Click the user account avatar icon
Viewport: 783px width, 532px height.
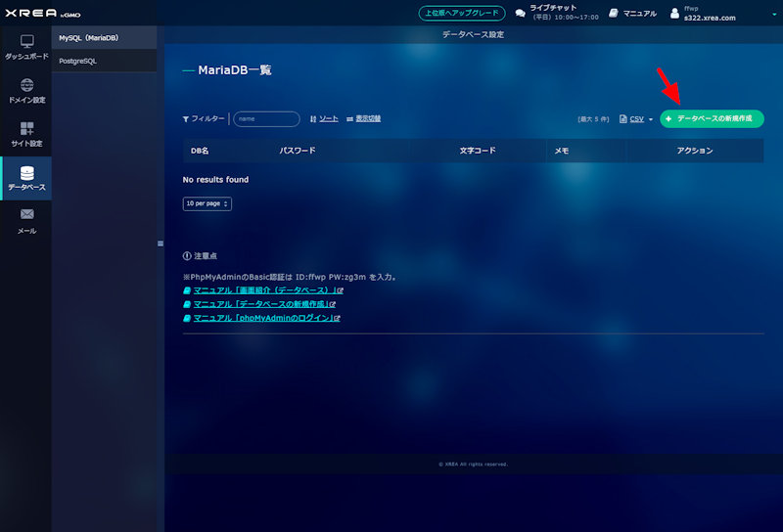673,14
